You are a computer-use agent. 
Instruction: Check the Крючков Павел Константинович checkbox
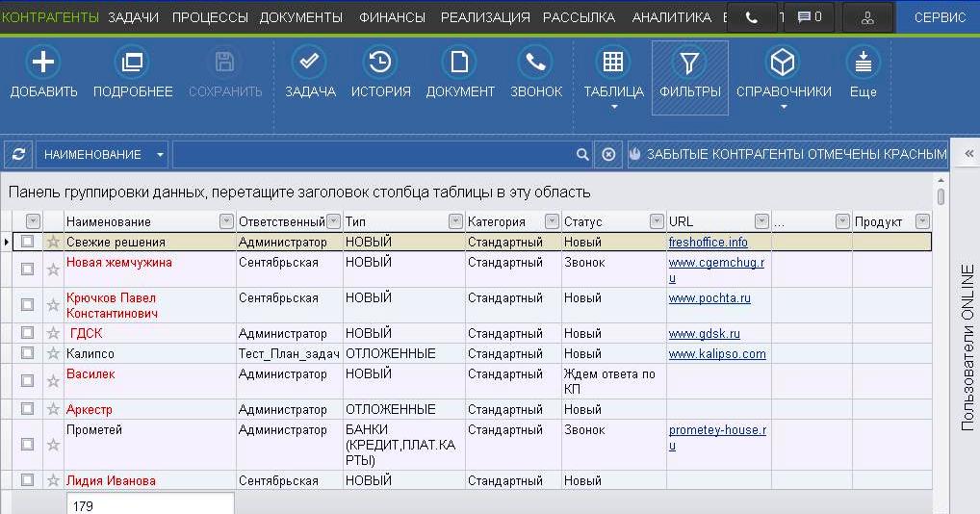pyautogui.click(x=27, y=304)
